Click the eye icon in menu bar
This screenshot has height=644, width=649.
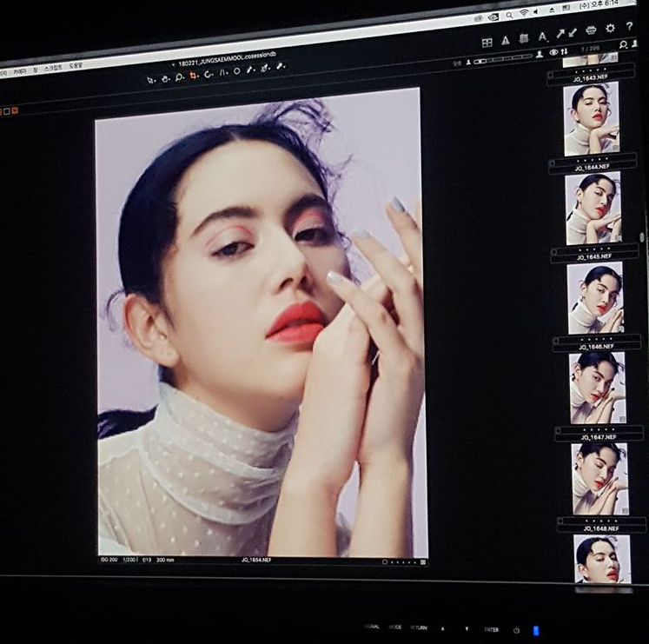click(x=493, y=17)
